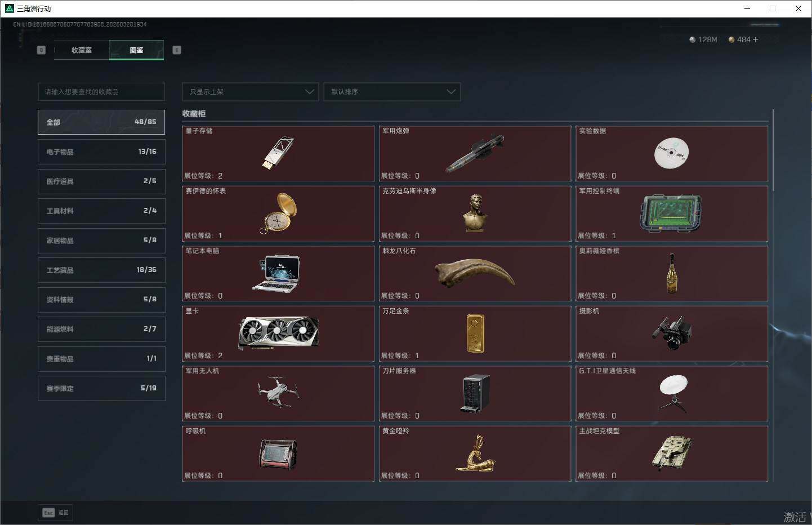Open the 家居物品 category
812x525 pixels.
[x=101, y=241]
